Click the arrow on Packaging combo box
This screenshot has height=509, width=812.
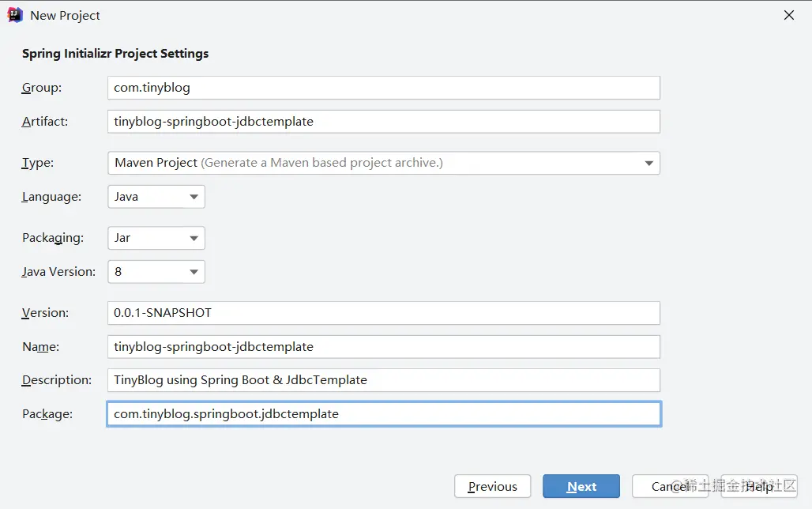(x=194, y=239)
